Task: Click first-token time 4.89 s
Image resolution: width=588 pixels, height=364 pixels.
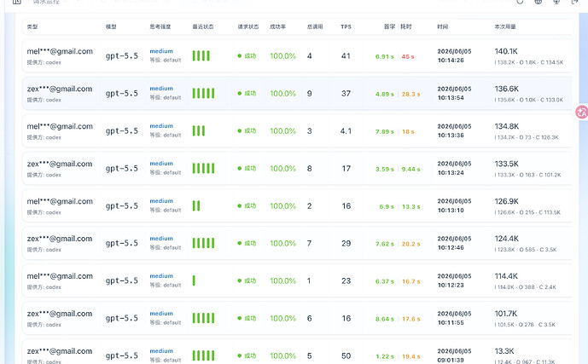Action: pyautogui.click(x=385, y=95)
